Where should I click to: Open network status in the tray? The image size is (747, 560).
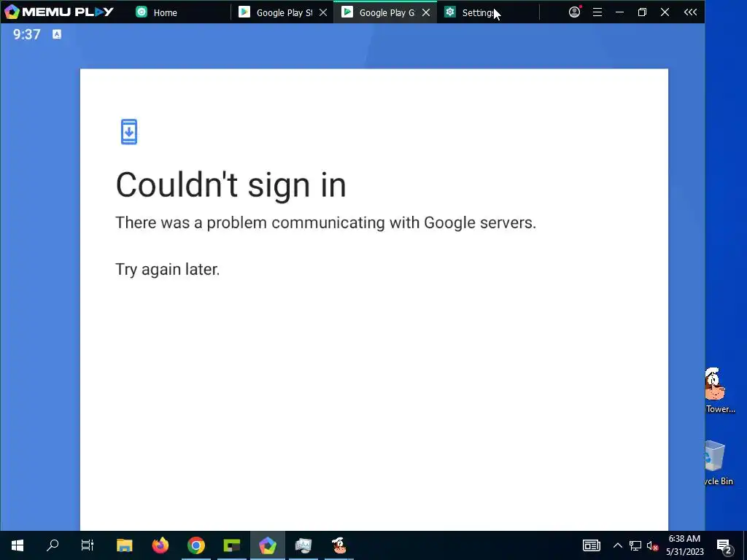click(635, 545)
